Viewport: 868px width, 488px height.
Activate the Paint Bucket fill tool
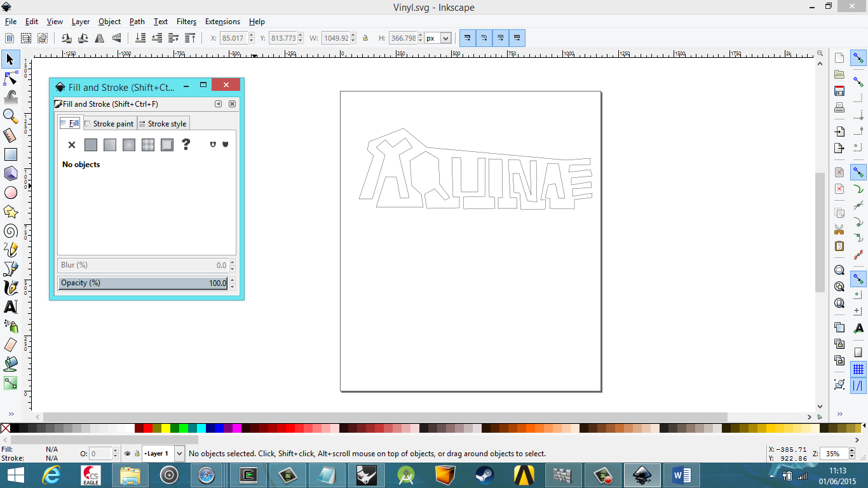click(11, 364)
